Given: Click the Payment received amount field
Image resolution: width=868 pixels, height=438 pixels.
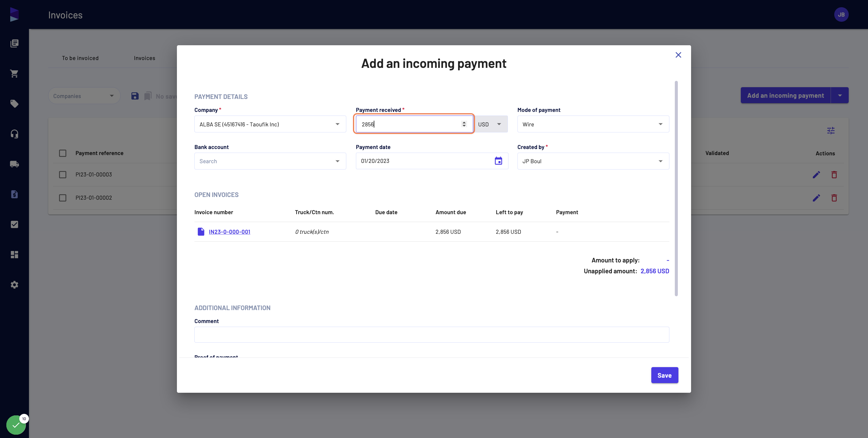Looking at the screenshot, I should 414,124.
